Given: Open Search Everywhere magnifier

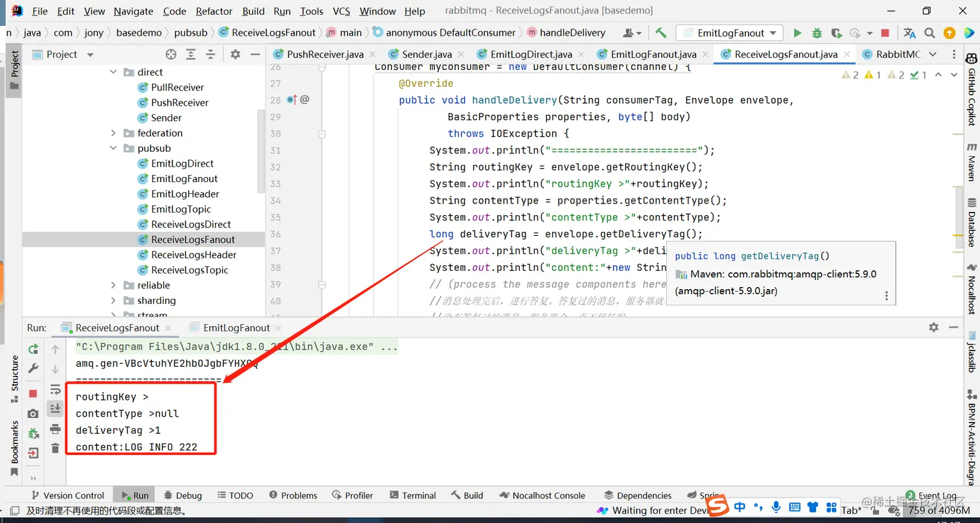Looking at the screenshot, I should (929, 33).
